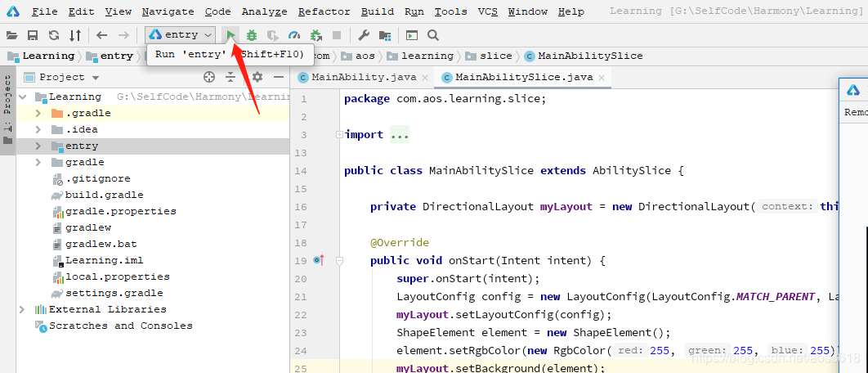
Task: Expand the entry module folder
Action: point(38,146)
